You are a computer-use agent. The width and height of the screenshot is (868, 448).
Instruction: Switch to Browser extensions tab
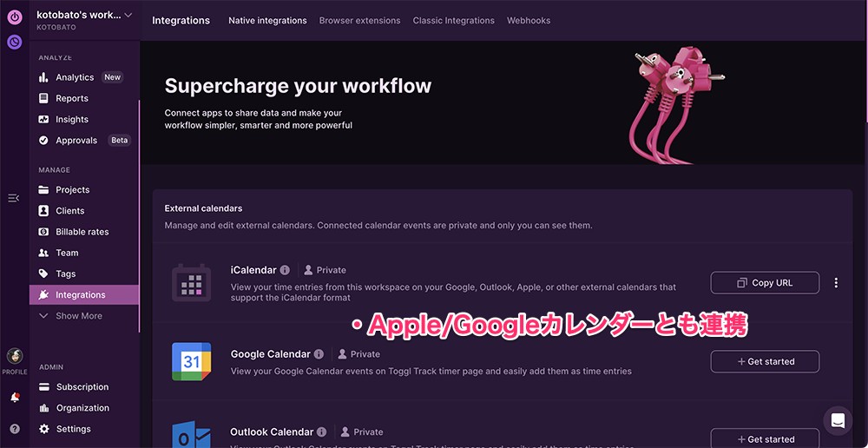(360, 21)
